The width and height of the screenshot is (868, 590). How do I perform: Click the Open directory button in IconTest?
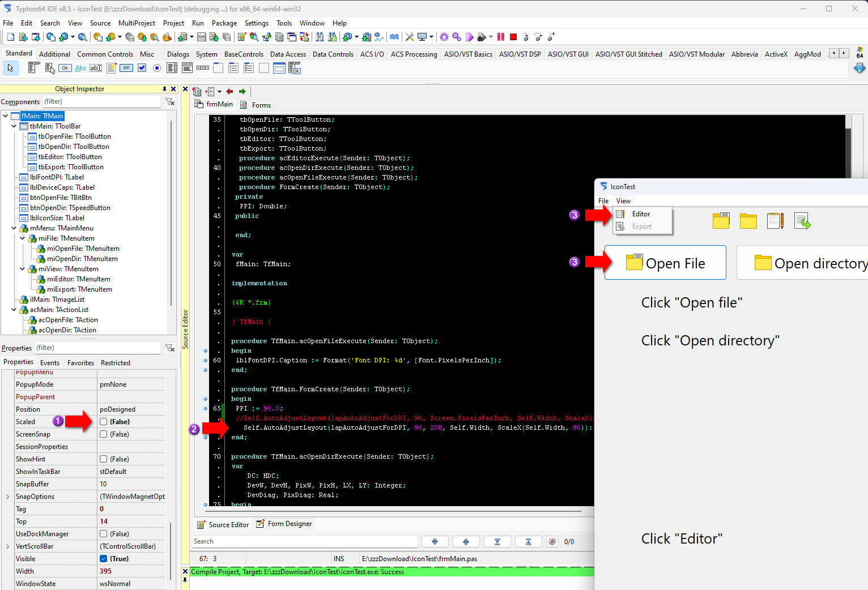(802, 263)
